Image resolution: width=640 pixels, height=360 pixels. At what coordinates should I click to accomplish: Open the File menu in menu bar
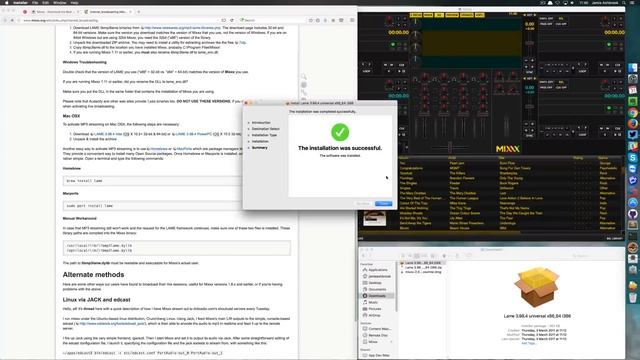point(35,2)
